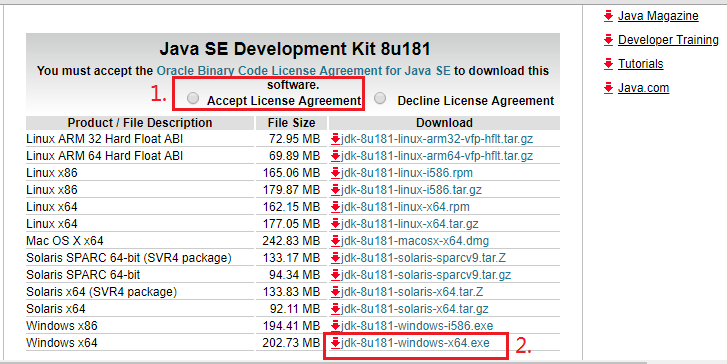
Task: Download jdk-8u181-solaris-x64.tar.gz file
Action: [415, 309]
